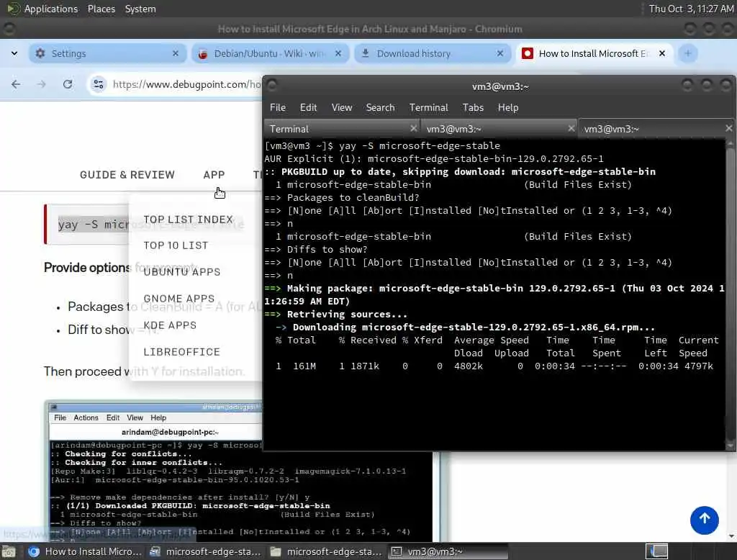Click the 'Packages to cleanBuild?' terminal line
Viewport: 737px width, 560px height.
click(341, 197)
